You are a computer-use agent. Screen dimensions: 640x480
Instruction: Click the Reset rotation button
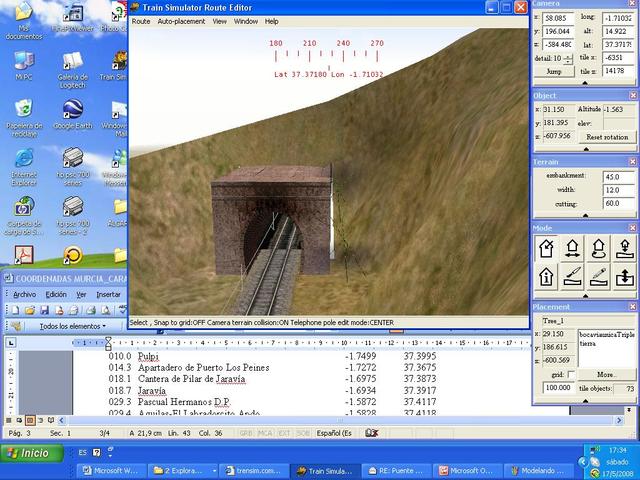(x=606, y=136)
